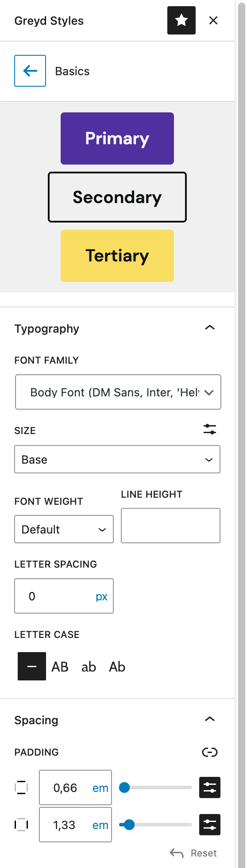Collapse the Spacing section
This screenshot has width=247, height=868.
coord(210,719)
